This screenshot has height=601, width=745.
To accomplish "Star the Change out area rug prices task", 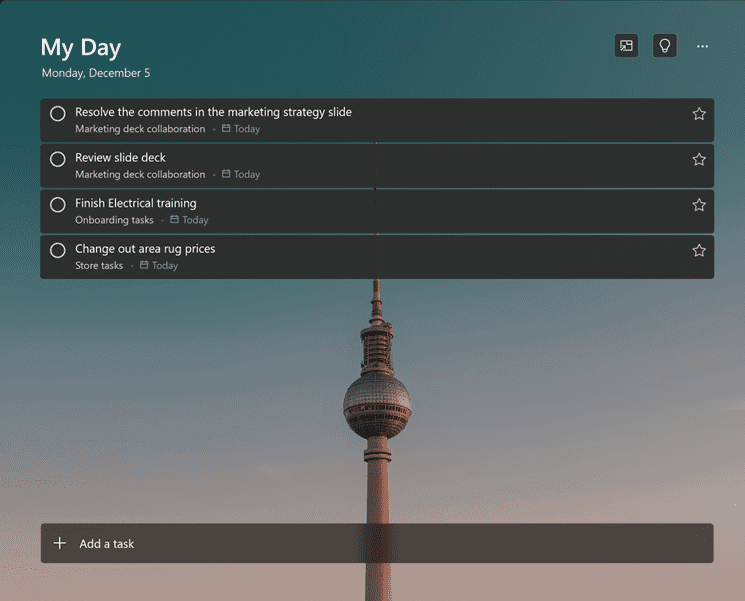I will click(x=698, y=251).
